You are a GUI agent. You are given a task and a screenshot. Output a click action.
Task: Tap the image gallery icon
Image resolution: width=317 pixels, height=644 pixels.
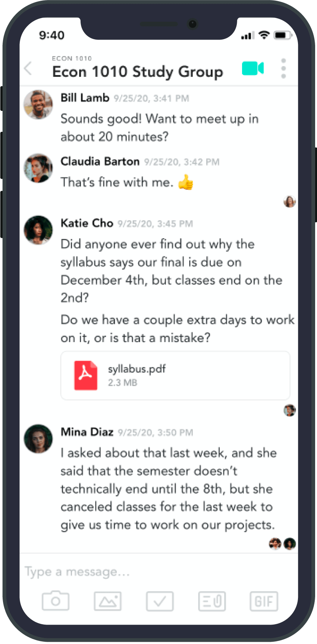coord(108,601)
